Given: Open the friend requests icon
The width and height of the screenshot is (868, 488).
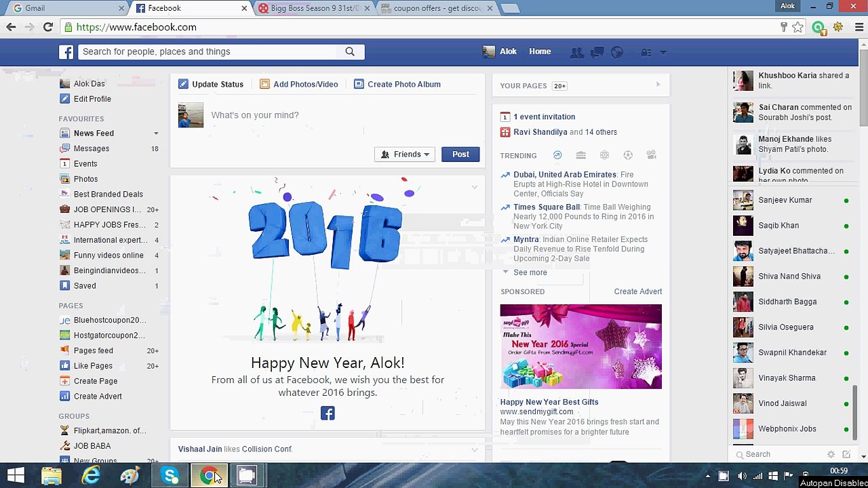Looking at the screenshot, I should 577,52.
